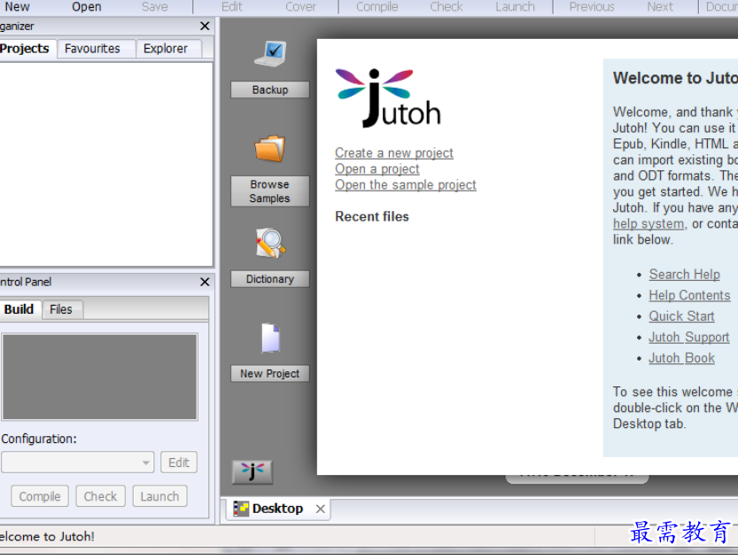Open the Jutoh Book link

click(681, 358)
